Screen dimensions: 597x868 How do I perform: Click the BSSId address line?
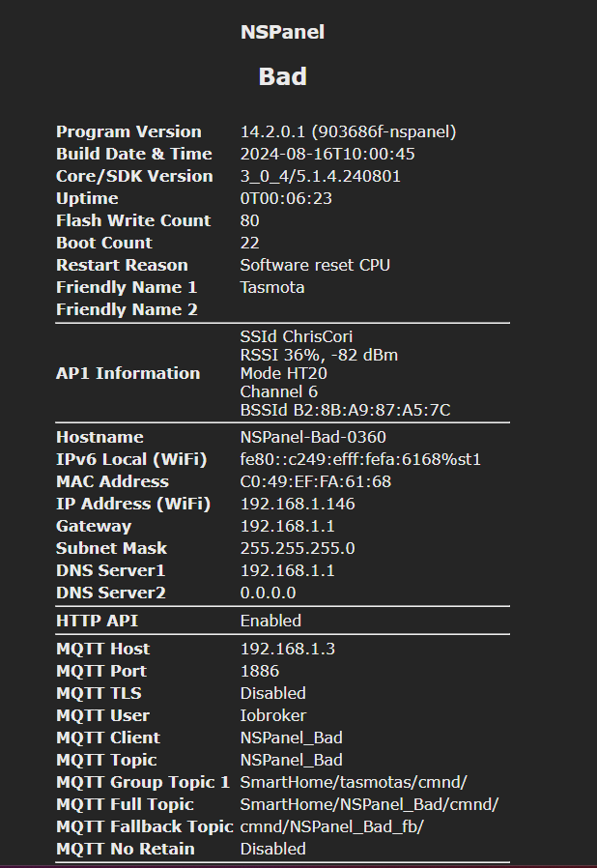point(345,410)
